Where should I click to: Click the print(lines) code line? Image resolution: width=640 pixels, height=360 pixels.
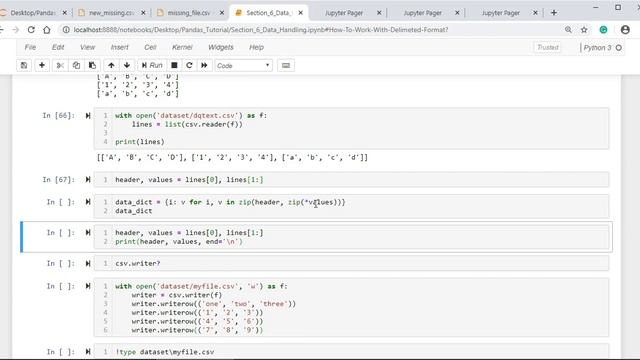point(140,142)
